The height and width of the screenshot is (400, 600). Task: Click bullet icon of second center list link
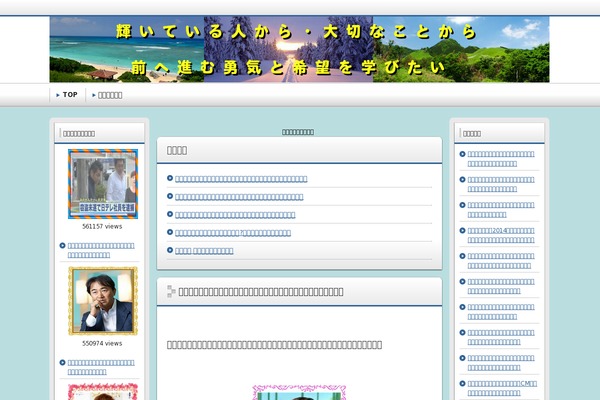click(170, 196)
